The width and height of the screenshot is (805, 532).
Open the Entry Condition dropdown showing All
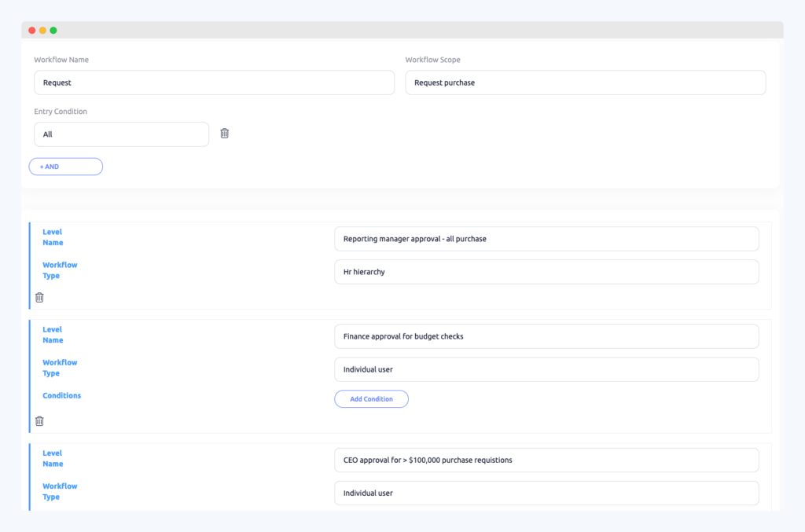click(121, 134)
